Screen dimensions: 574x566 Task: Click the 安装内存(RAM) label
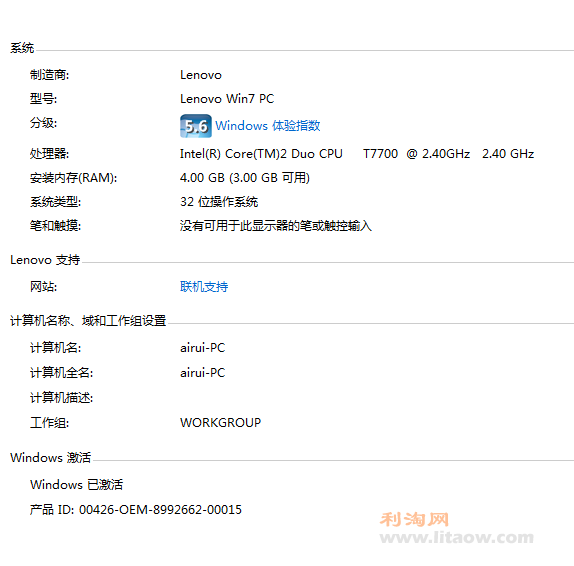[74, 178]
